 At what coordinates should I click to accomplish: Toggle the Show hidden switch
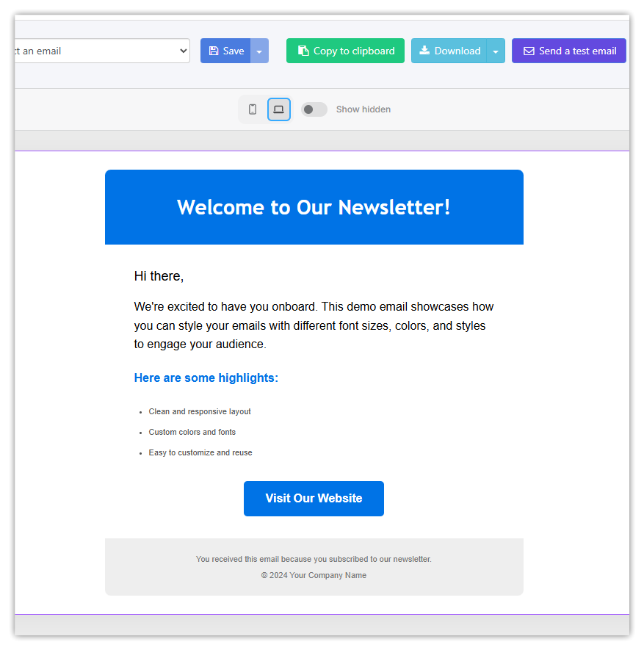tap(314, 109)
